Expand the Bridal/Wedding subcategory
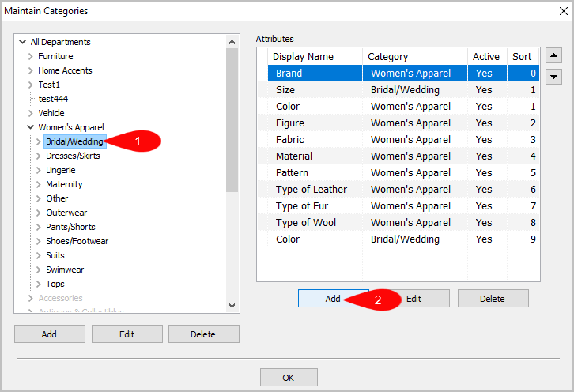Screen dimensions: 574x392 point(39,141)
